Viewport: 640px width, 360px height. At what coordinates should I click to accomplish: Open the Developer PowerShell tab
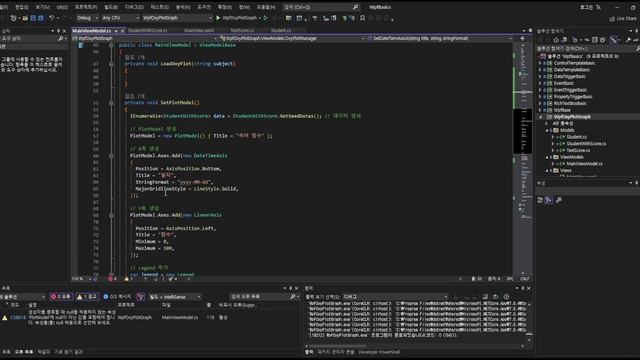379,352
